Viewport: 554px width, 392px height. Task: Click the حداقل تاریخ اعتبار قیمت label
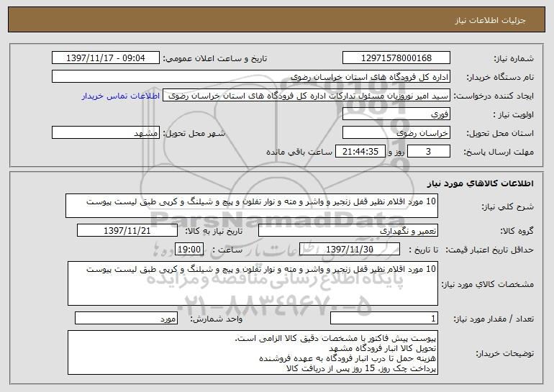[x=489, y=250]
